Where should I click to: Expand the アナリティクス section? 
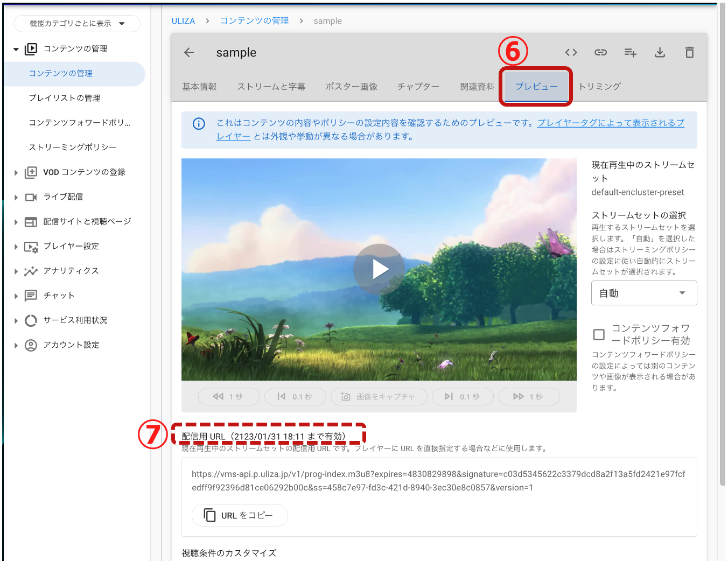click(16, 271)
